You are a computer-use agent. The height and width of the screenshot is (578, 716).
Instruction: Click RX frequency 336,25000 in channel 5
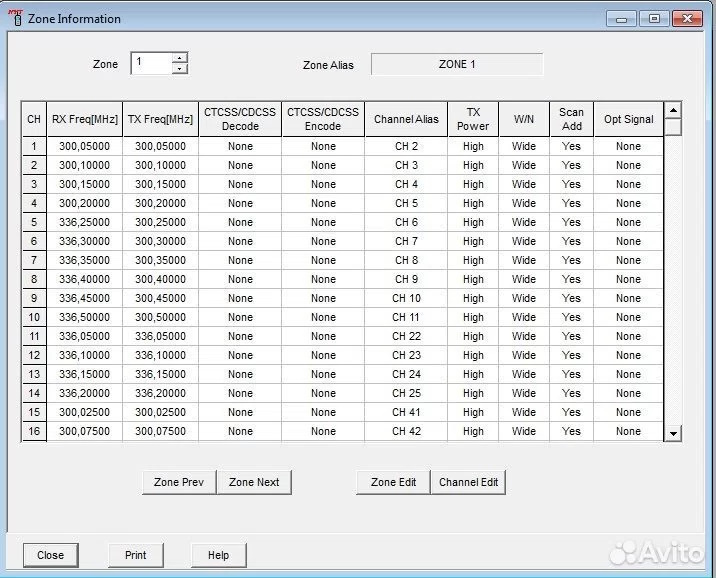point(84,222)
